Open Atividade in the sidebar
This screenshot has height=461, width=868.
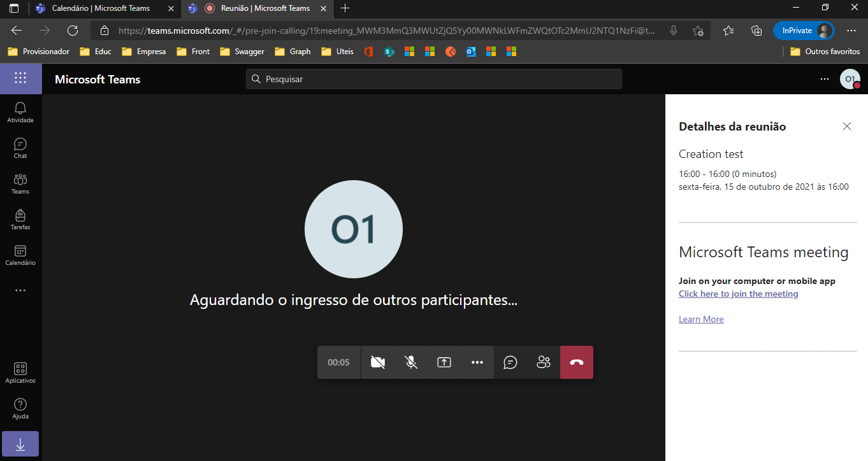(x=20, y=113)
